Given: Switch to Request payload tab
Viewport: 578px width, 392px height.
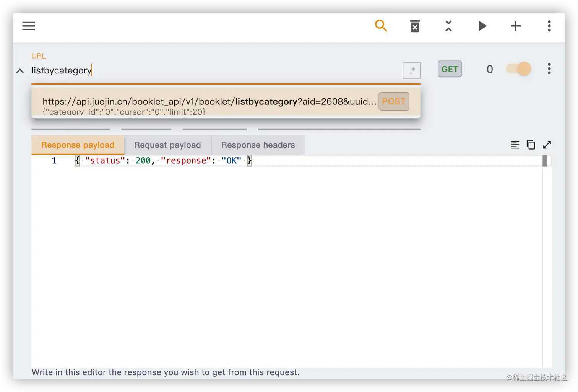Looking at the screenshot, I should [x=167, y=145].
